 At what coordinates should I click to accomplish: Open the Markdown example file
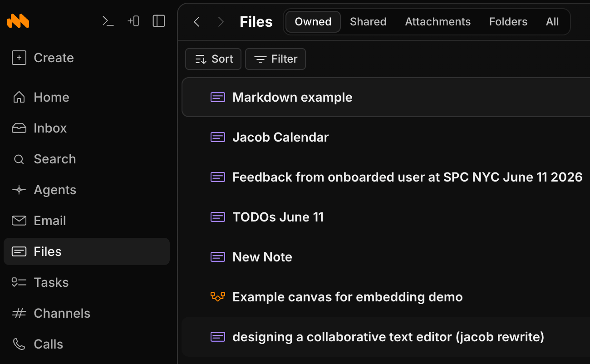click(386, 97)
